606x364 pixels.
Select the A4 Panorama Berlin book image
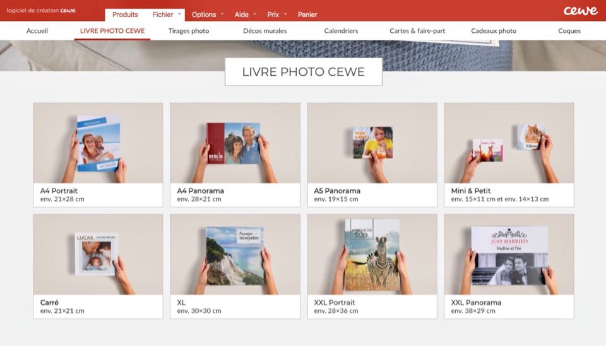click(x=235, y=143)
